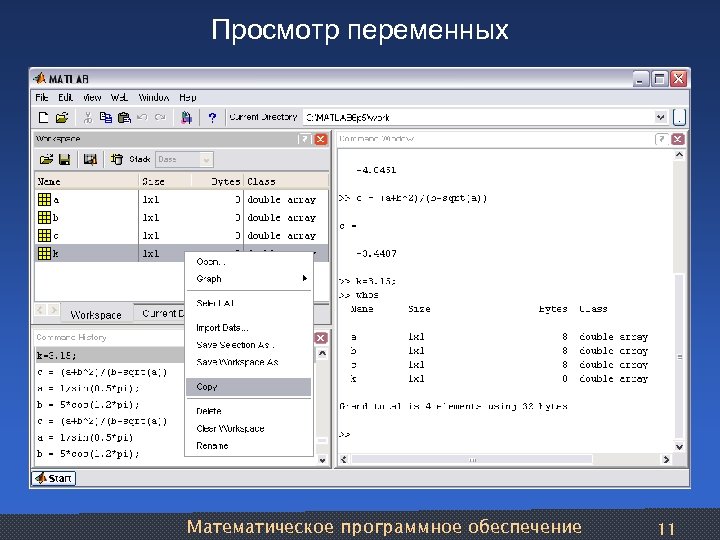Open the Web menu
The height and width of the screenshot is (540, 720).
[x=119, y=97]
